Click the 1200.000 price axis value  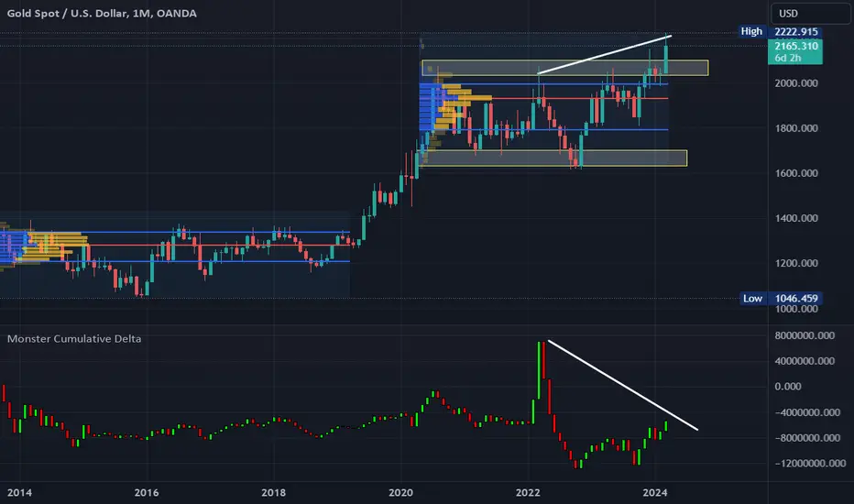[x=795, y=263]
